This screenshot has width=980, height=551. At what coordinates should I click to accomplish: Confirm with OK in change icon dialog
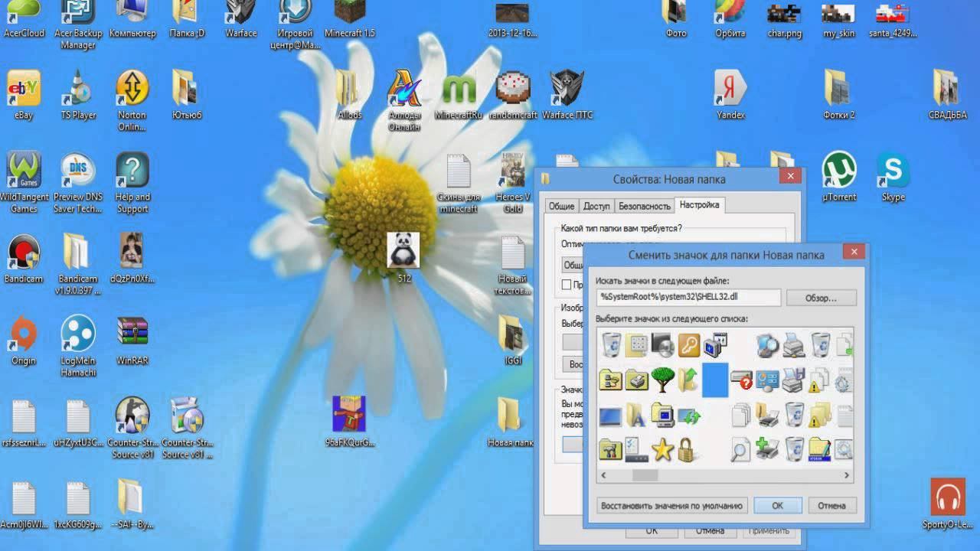point(777,505)
